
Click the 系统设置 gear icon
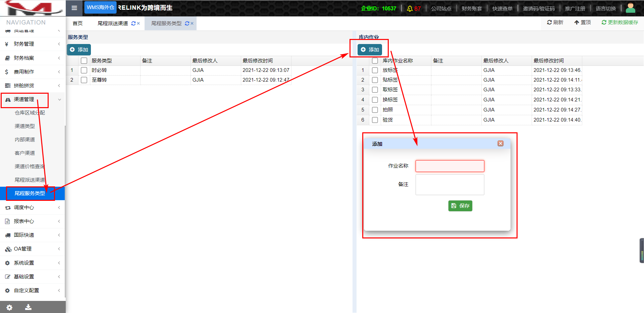[x=7, y=263]
